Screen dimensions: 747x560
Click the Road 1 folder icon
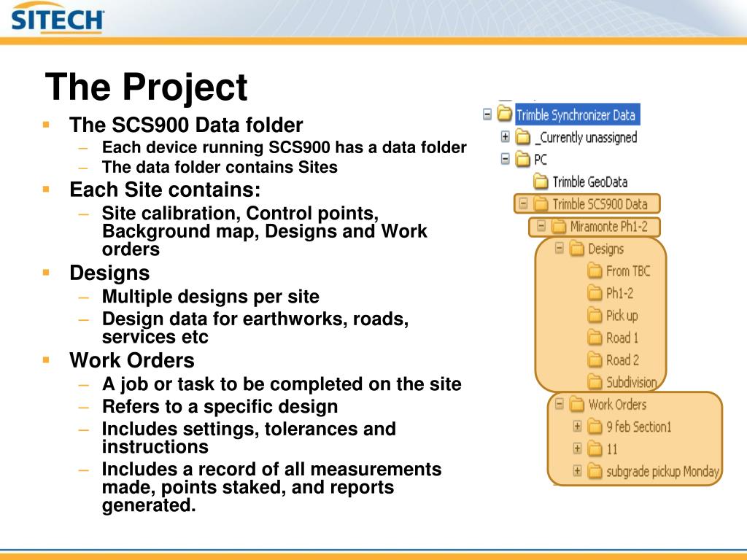[595, 338]
